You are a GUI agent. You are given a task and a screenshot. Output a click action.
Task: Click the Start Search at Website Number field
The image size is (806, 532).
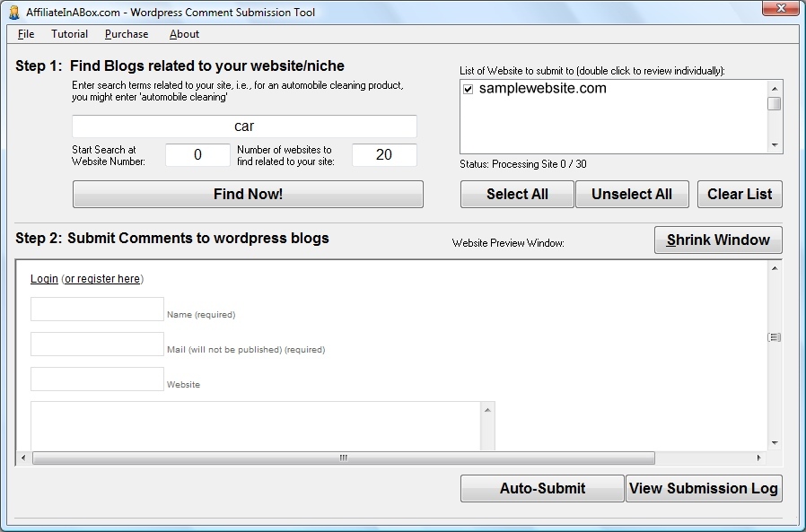click(197, 155)
